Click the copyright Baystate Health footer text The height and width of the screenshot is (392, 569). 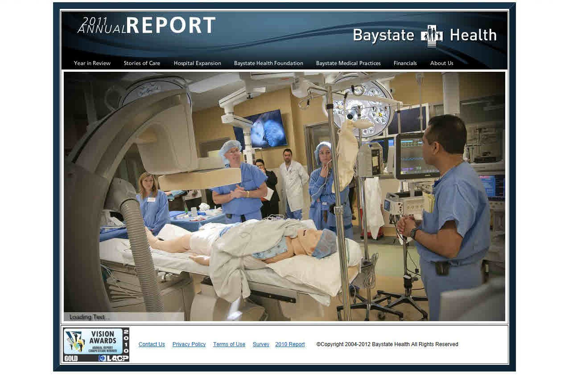pos(387,344)
